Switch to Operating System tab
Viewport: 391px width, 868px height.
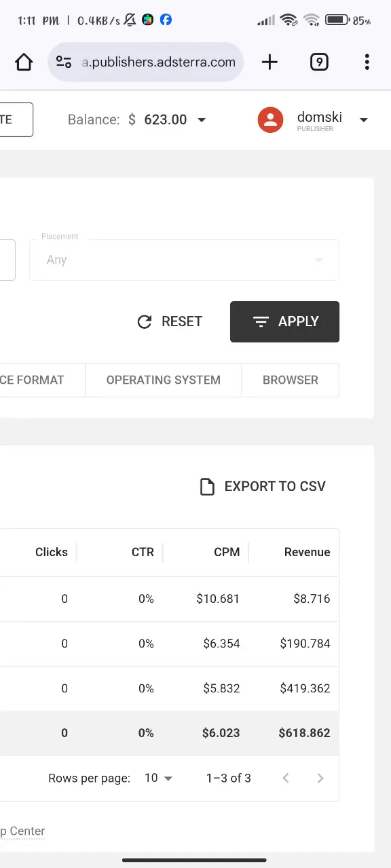click(x=163, y=380)
